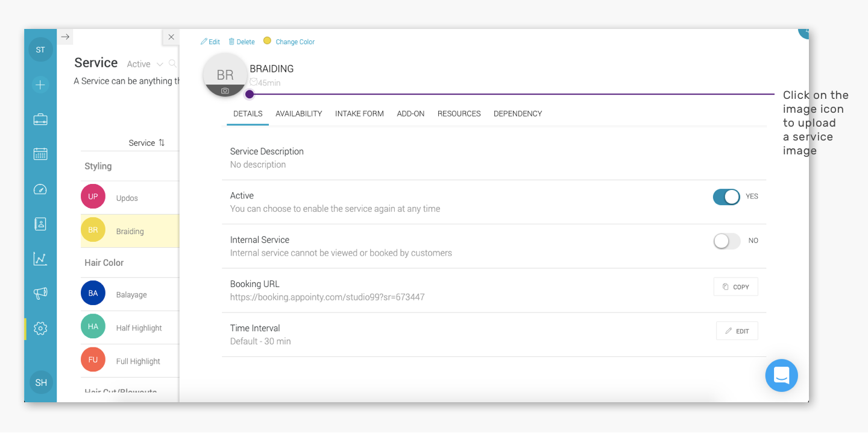
Task: Open the Dependency tab
Action: tap(518, 113)
